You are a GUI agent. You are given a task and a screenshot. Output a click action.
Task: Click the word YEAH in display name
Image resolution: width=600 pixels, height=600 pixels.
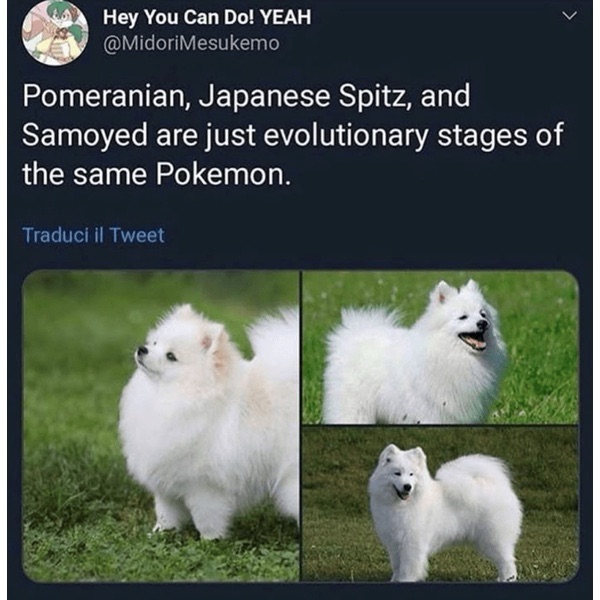pyautogui.click(x=285, y=18)
